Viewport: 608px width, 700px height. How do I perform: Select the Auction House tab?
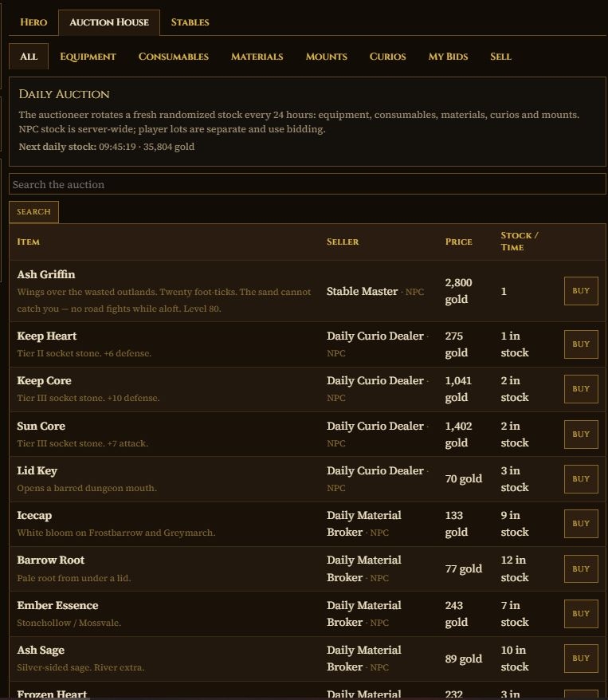(109, 22)
